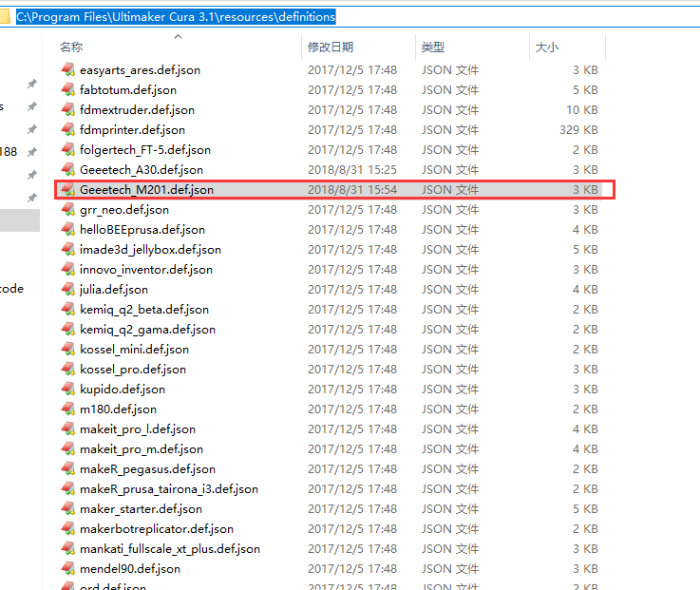700x590 pixels.
Task: Click the easyarts_ares.def.json file icon
Action: pyautogui.click(x=67, y=69)
